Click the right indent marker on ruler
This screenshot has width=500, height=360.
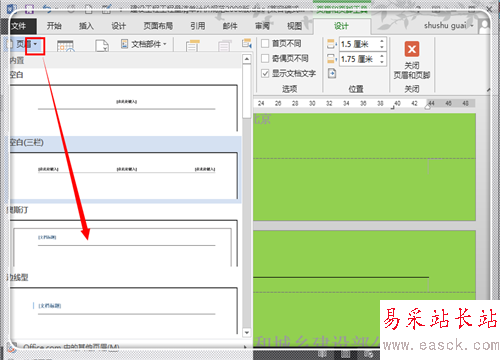coord(428,106)
